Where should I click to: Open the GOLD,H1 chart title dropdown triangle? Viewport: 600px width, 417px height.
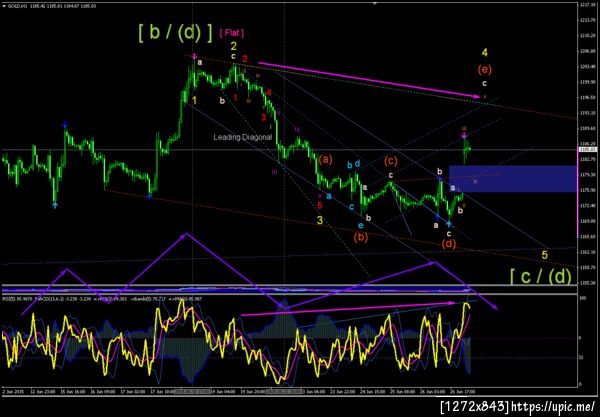coord(4,6)
